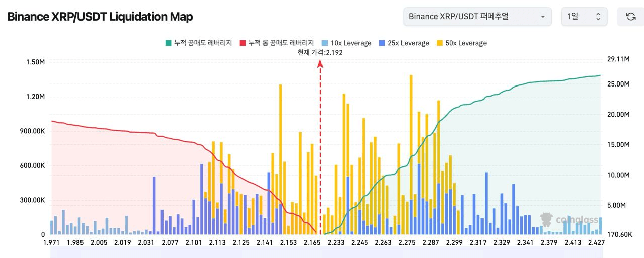Toggle the 25x Leverage legend series
The height and width of the screenshot is (258, 644).
pos(404,43)
